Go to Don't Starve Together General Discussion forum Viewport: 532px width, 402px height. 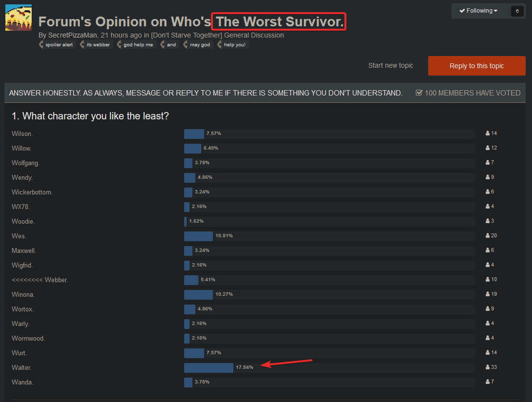218,35
